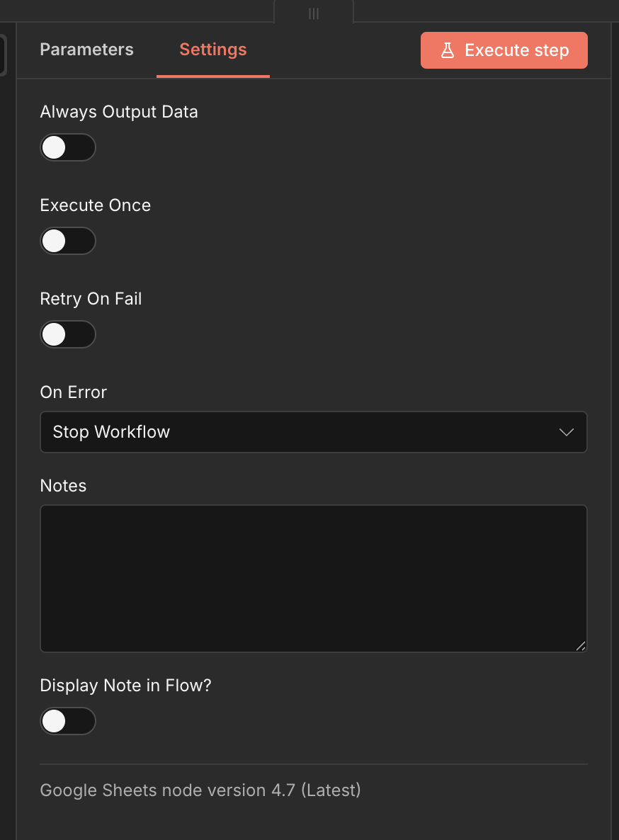Enable the Always Output Data toggle
This screenshot has height=840, width=619.
coord(68,147)
